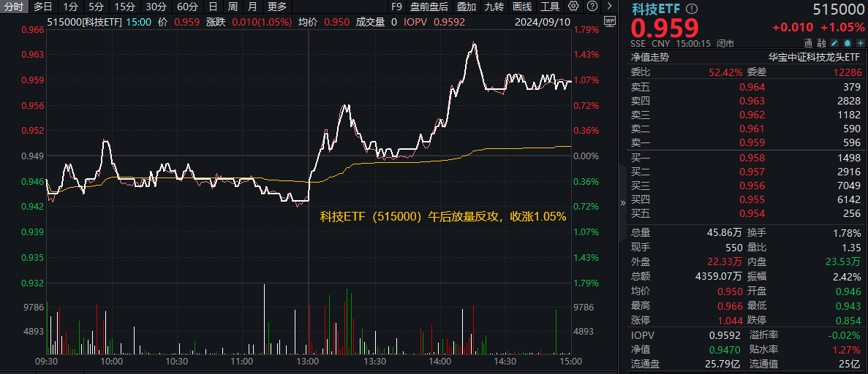
Task: Open the settings gear icon
Action: pos(573,7)
